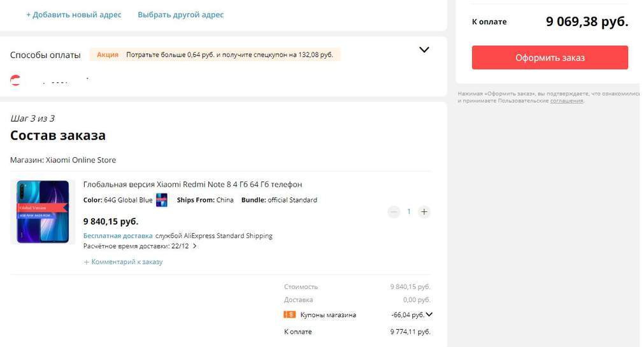The image size is (644, 347).
Task: Expand the Купоны магазина discount dropdown
Action: [x=429, y=315]
